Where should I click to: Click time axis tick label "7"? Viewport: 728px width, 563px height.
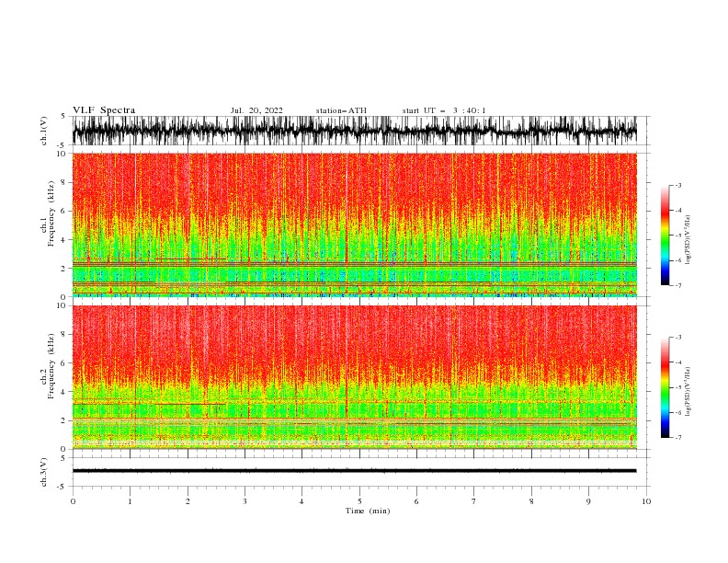pos(474,501)
